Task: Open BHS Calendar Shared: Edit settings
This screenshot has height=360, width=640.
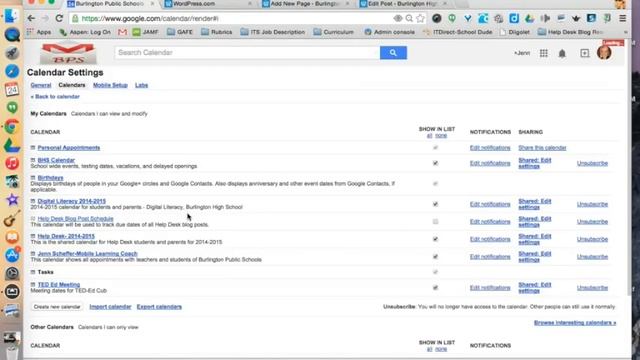Action: click(535, 163)
